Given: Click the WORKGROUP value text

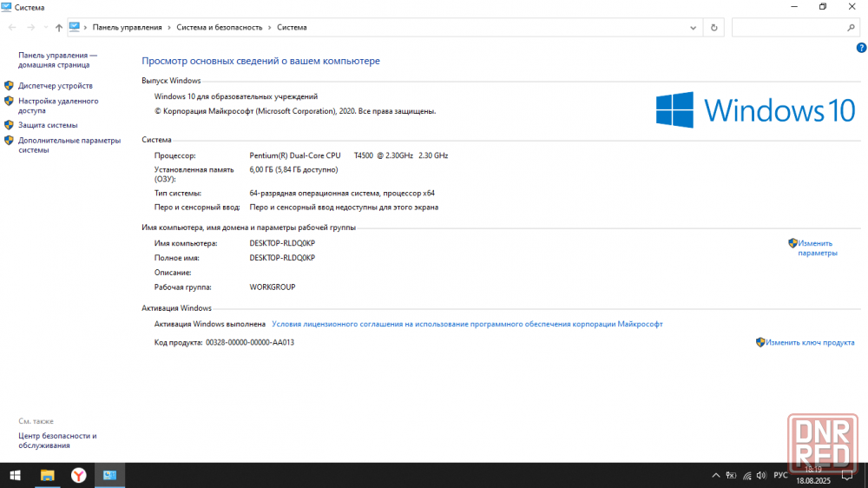Looking at the screenshot, I should coord(273,287).
